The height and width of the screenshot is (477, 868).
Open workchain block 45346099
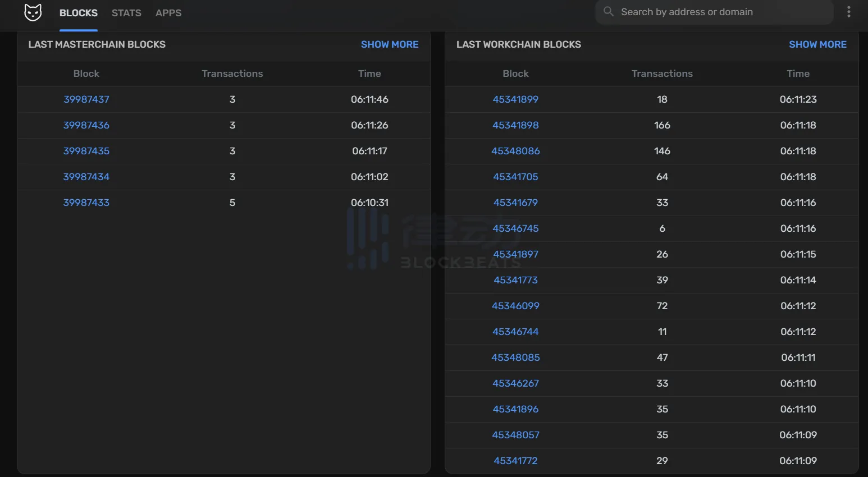pos(515,306)
